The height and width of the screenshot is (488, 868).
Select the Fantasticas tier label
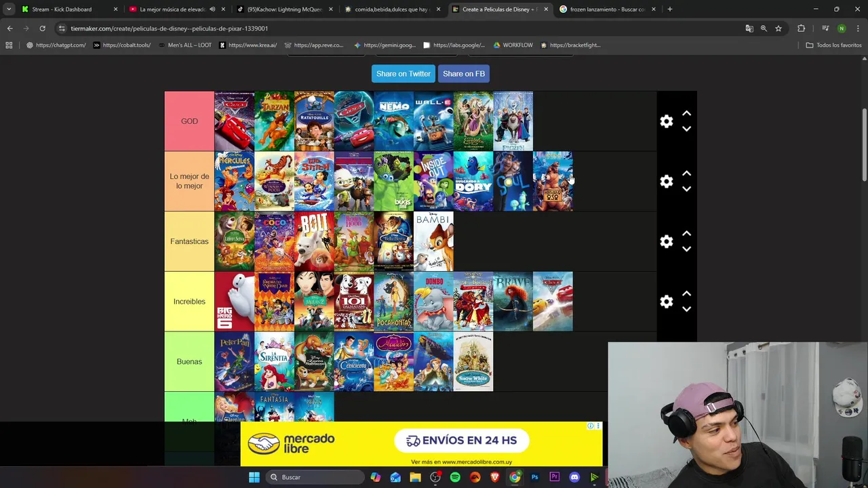[x=189, y=241]
